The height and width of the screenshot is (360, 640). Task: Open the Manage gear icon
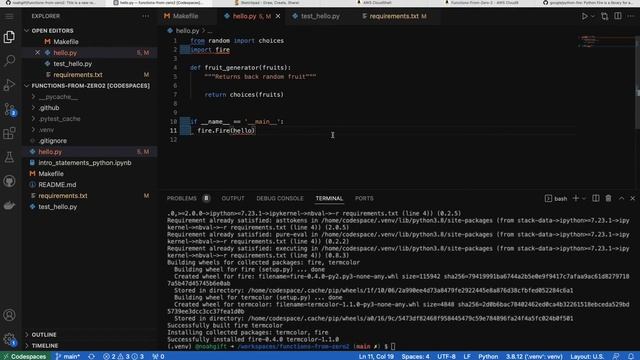(9, 339)
